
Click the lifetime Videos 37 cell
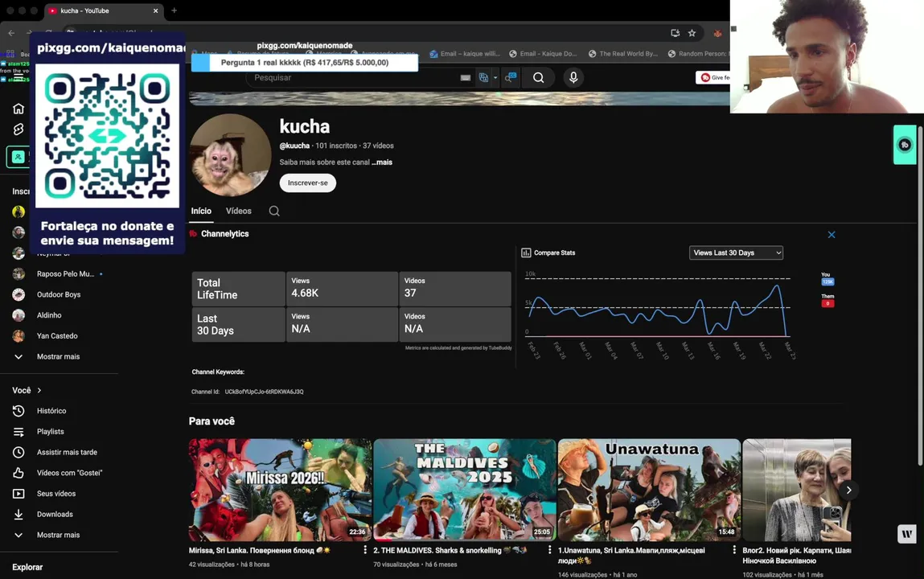pyautogui.click(x=455, y=289)
